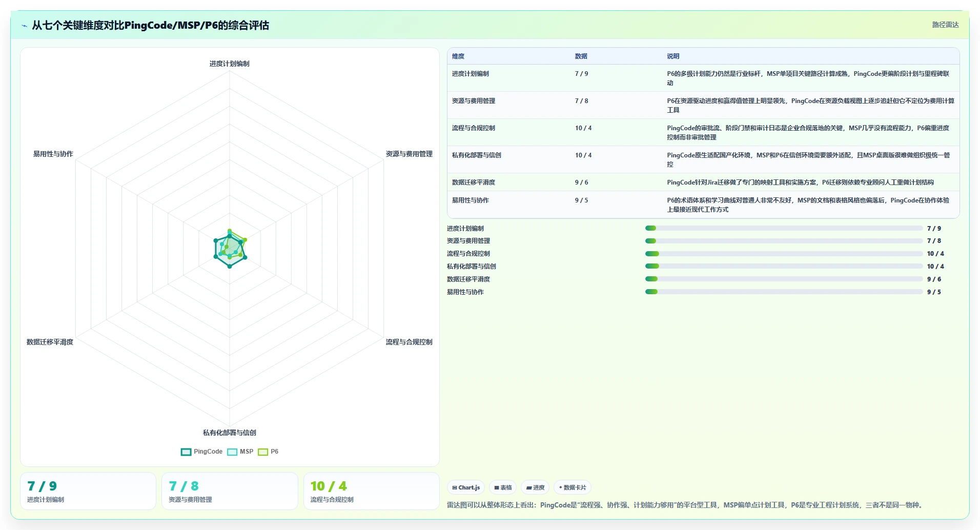Viewport: 980px width, 530px height.
Task: Click the 路径雷达 label in the header
Action: [945, 25]
